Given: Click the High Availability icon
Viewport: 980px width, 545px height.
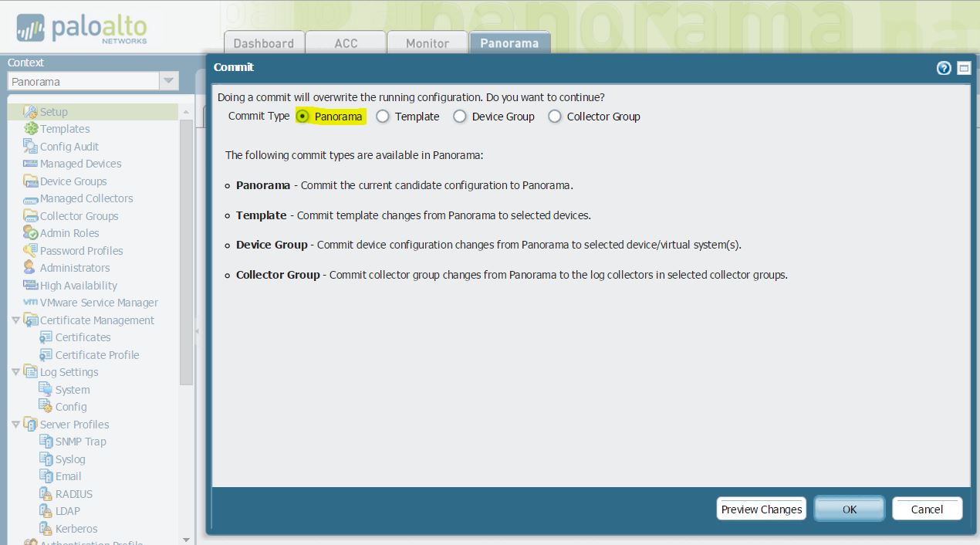Looking at the screenshot, I should click(x=31, y=286).
